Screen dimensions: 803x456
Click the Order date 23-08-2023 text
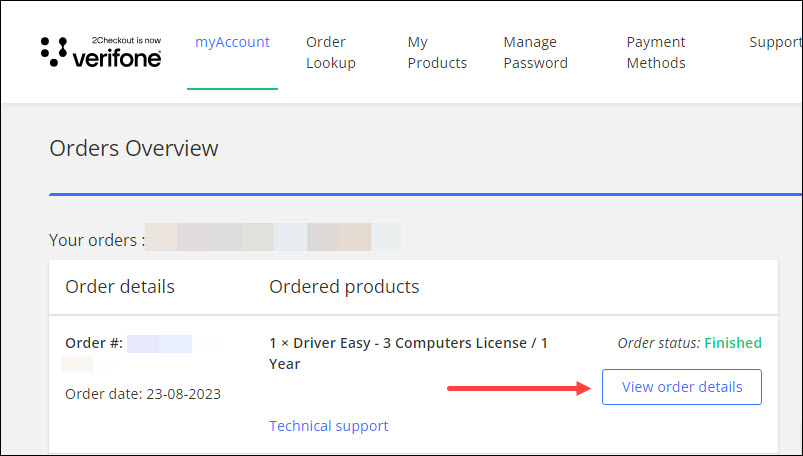tap(143, 394)
